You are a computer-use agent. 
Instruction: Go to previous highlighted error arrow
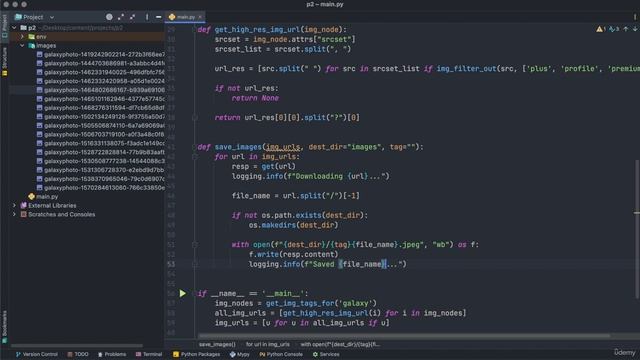[626, 29]
